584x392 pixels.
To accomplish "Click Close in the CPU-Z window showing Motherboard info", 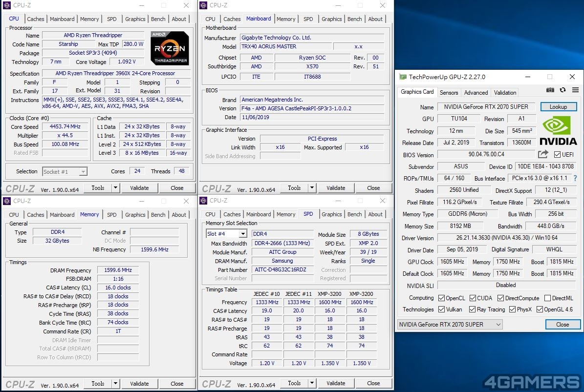I will 373,188.
